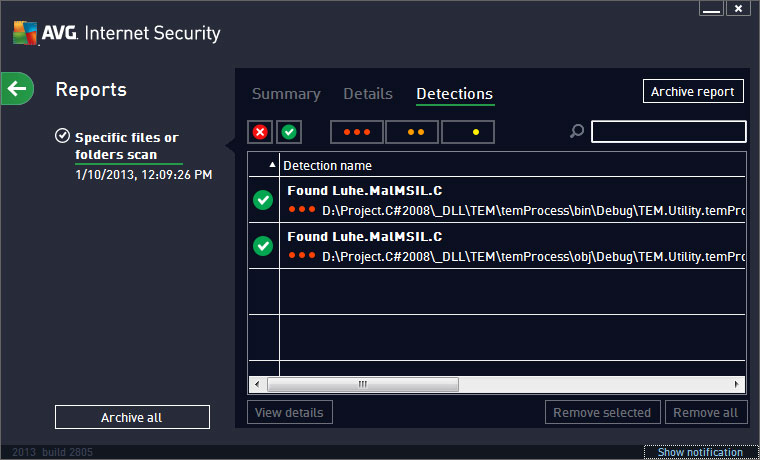Viewport: 760px width, 460px height.
Task: Toggle the red X unresolved detections filter
Action: tap(260, 132)
